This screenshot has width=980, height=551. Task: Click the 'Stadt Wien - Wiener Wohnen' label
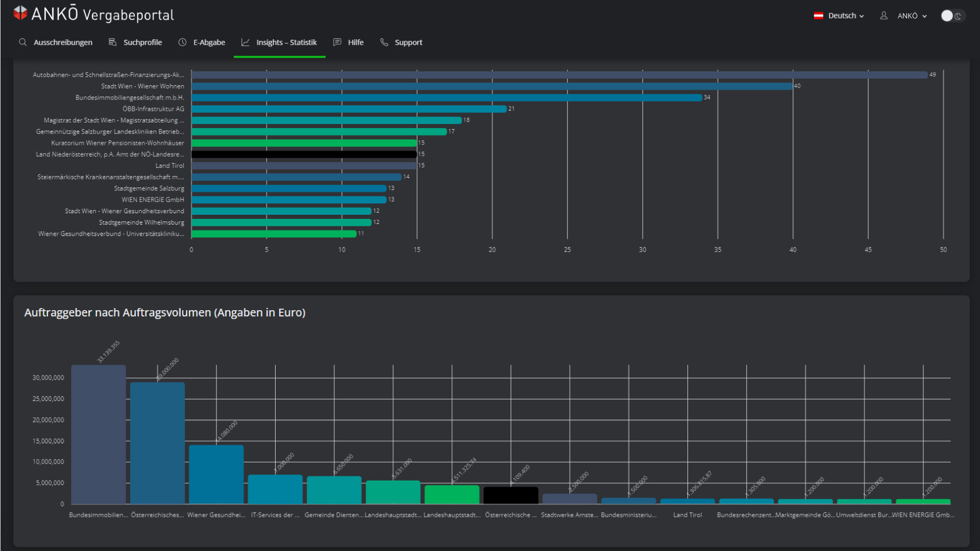(x=142, y=86)
